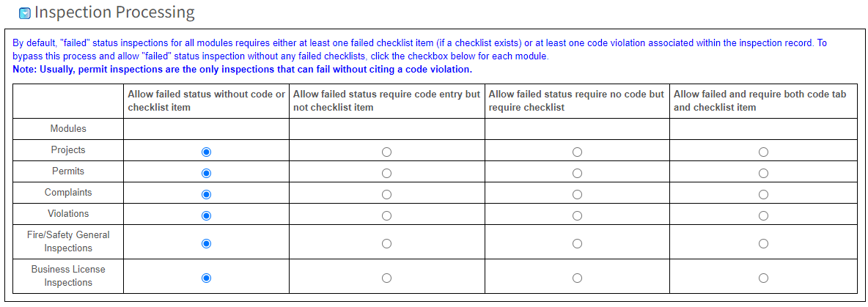
Task: Select Projects allow failed without code option
Action: point(207,152)
